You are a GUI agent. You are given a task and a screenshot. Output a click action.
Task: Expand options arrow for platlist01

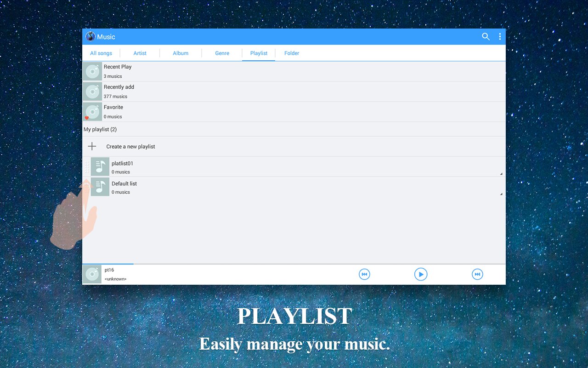[501, 174]
